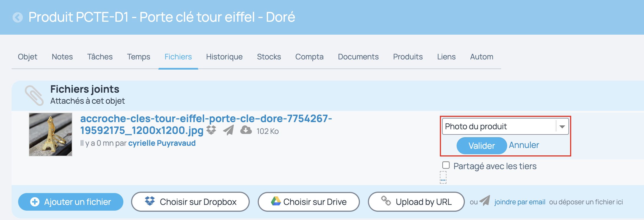Click the 'Fichiers joints' heading
The image size is (644, 220).
(x=85, y=89)
